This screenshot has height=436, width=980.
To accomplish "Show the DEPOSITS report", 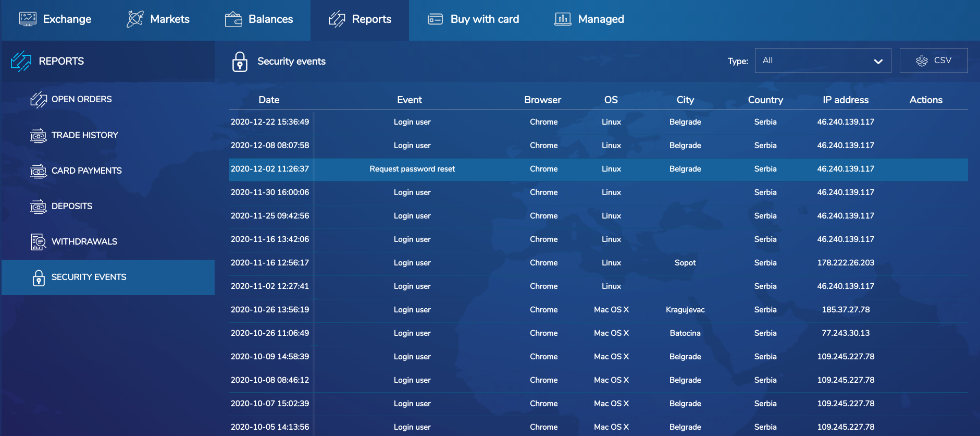I will click(72, 206).
